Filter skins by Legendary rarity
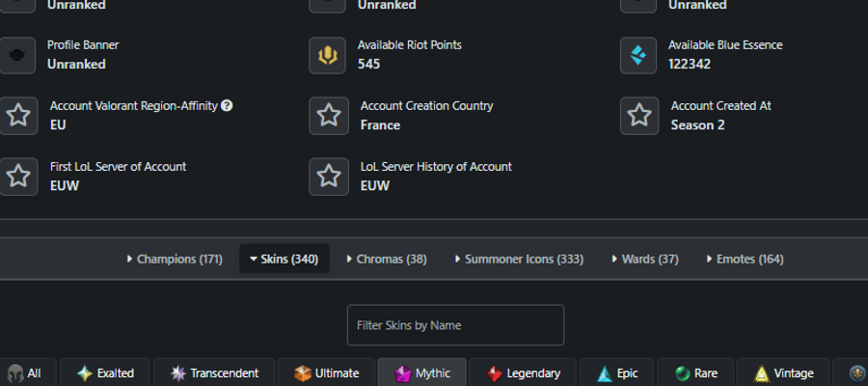868x386 pixels. [x=523, y=373]
